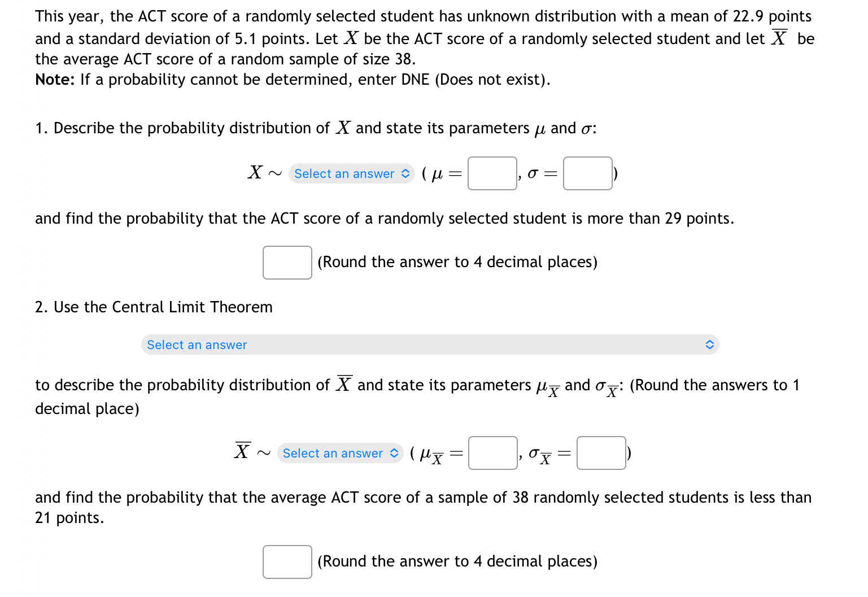Viewport: 868px width, 597px height.
Task: Click the double-arrow icon in the X distribution picker
Action: [405, 173]
